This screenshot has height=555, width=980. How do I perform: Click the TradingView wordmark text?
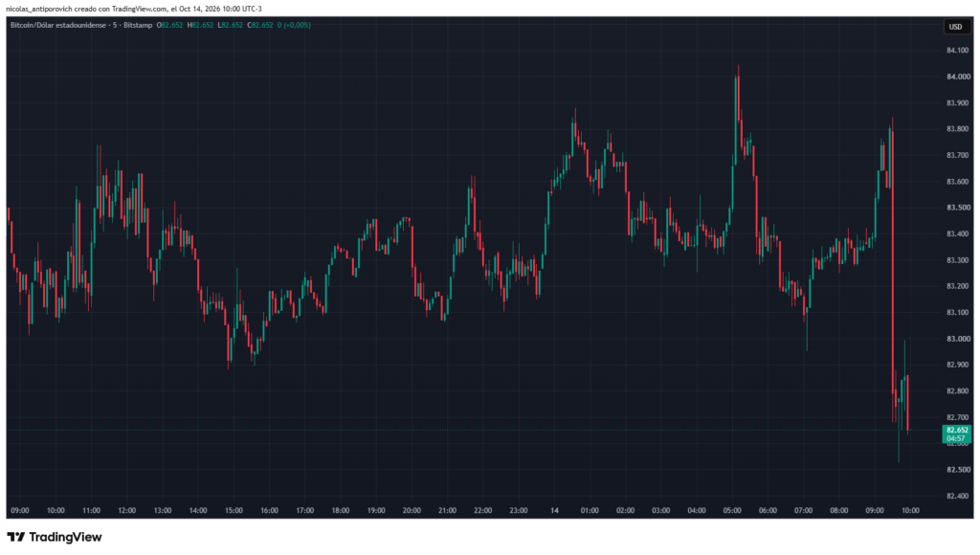(66, 537)
